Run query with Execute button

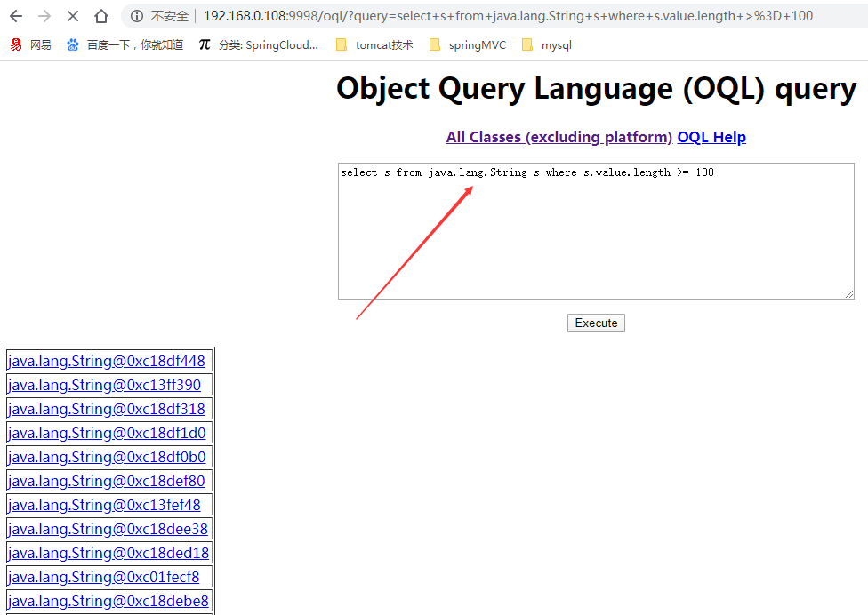pos(596,323)
